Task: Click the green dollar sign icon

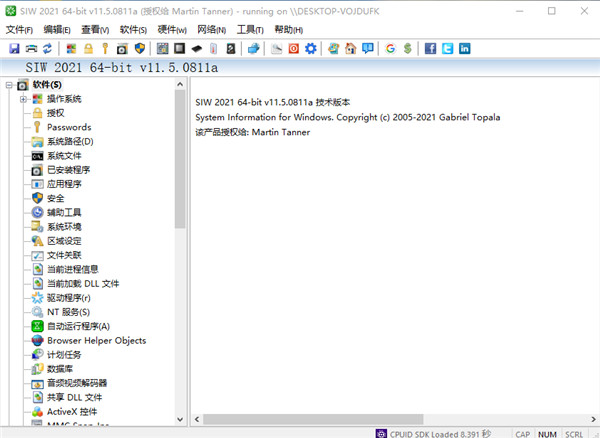Action: click(406, 48)
